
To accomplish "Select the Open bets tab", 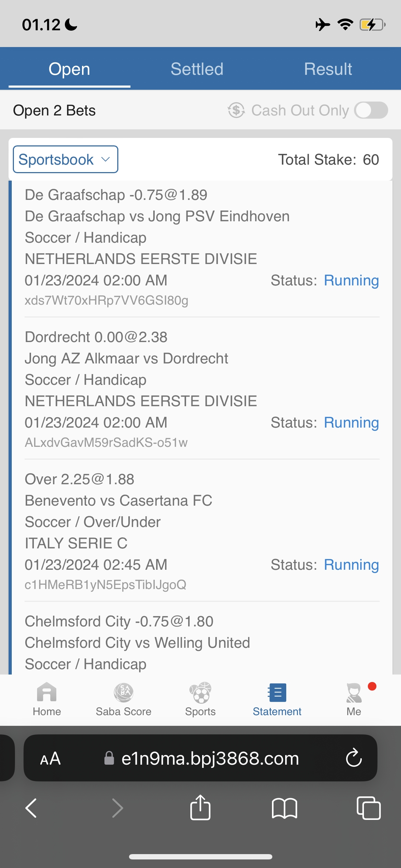I will click(70, 69).
